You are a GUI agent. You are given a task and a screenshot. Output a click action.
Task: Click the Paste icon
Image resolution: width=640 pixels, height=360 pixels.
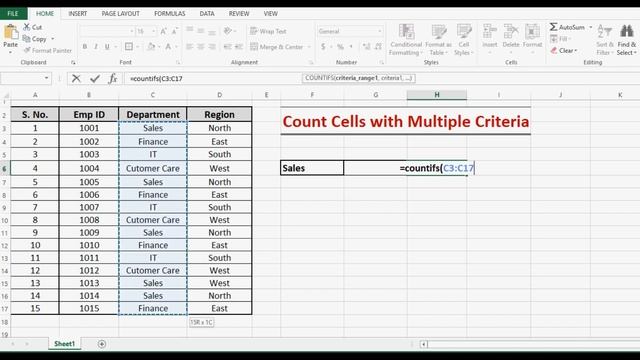11,33
